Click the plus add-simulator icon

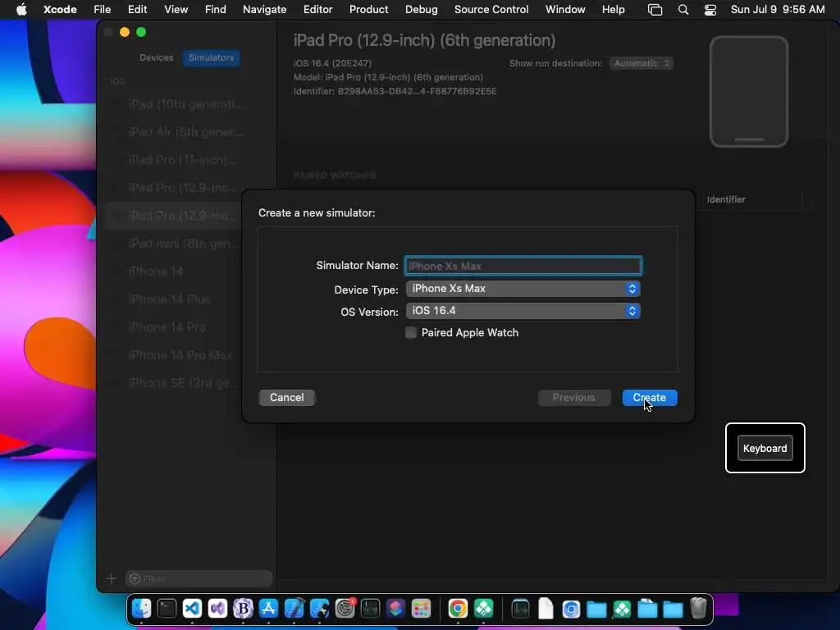(x=111, y=578)
